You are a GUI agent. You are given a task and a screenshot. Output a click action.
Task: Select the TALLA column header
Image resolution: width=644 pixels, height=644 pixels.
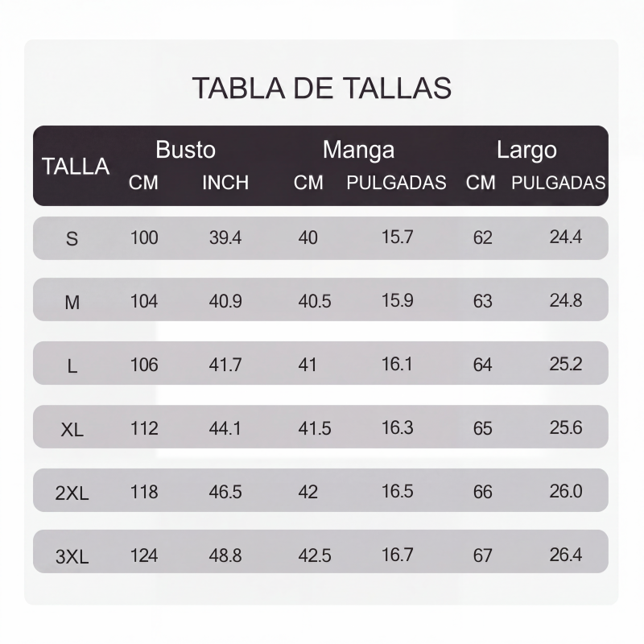pos(76,167)
